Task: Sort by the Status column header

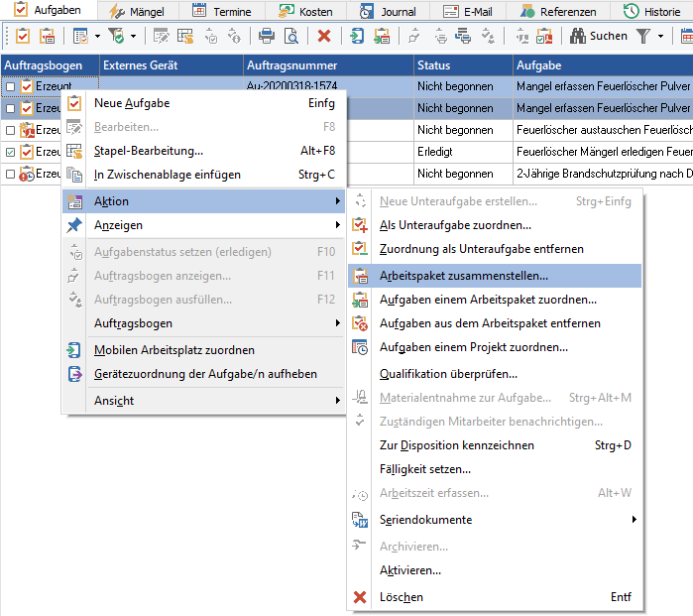Action: point(463,65)
